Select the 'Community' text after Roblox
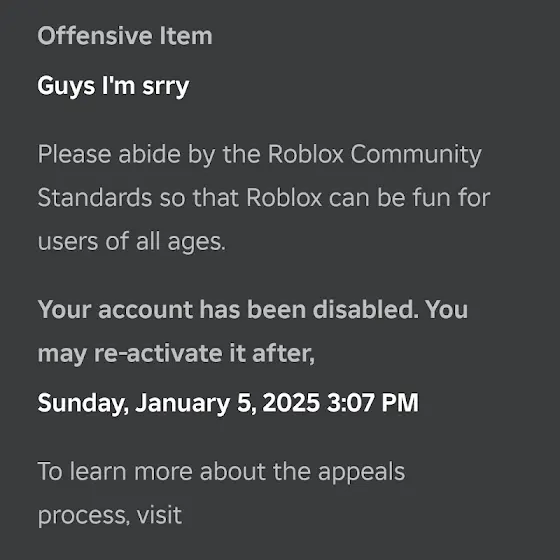 [x=416, y=155]
